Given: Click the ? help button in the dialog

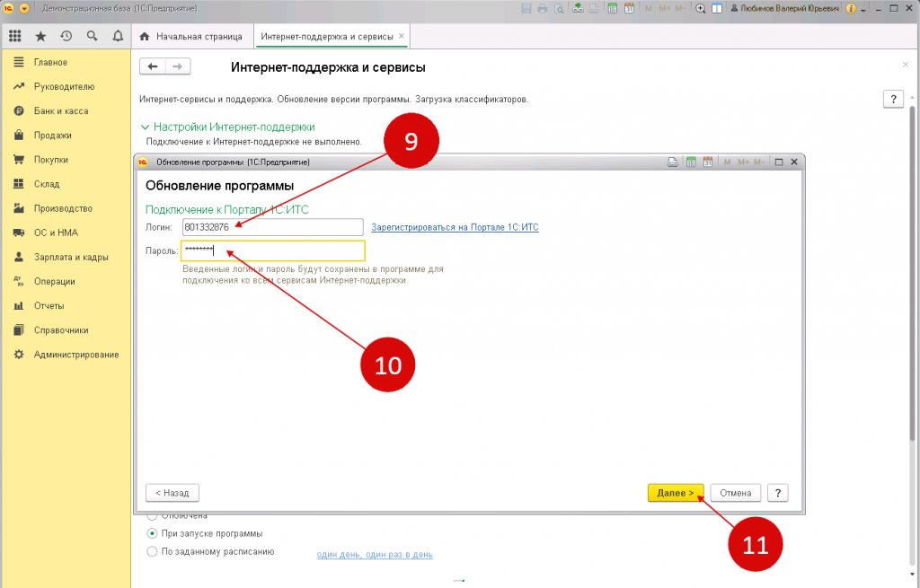Looking at the screenshot, I should [x=778, y=493].
